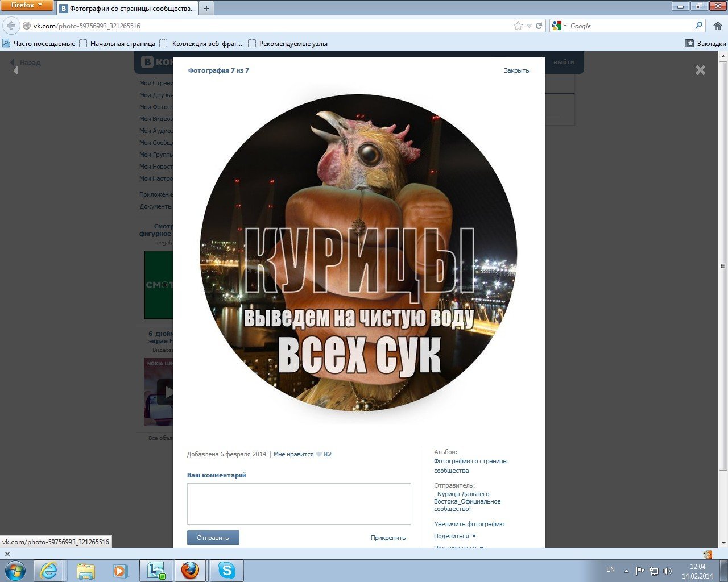Switch to Firefox in the taskbar
The image size is (728, 582).
[x=190, y=570]
